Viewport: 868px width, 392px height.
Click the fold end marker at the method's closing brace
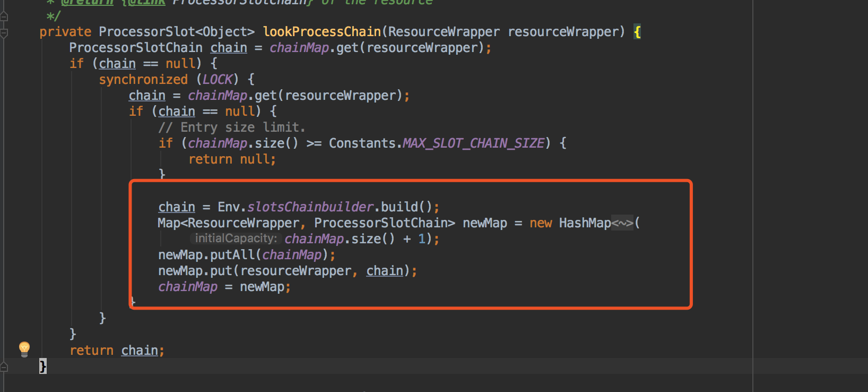(4, 367)
